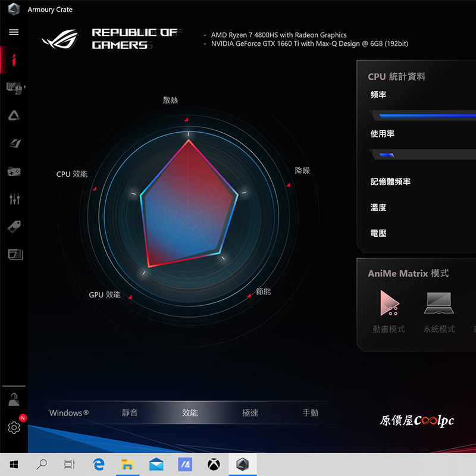This screenshot has height=476, width=476.
Task: Click the 電壓 voltage label
Action: pos(378,233)
